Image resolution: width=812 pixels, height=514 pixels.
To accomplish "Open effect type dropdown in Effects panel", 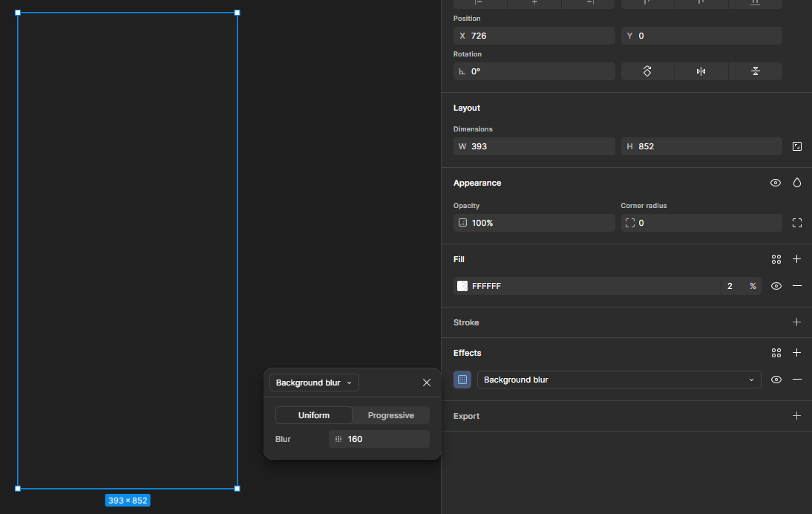I will 618,380.
